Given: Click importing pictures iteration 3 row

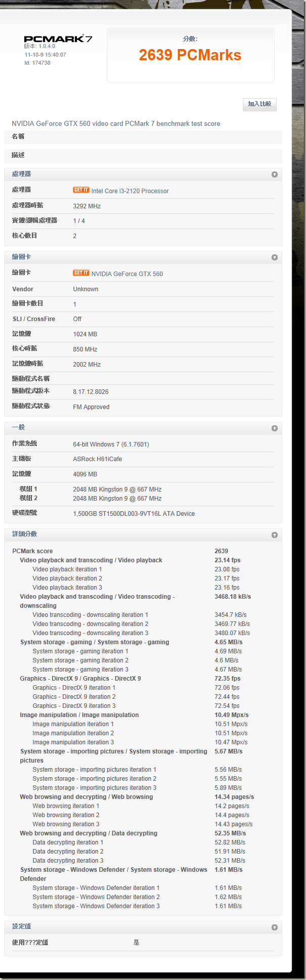Looking at the screenshot, I should 143,788.
